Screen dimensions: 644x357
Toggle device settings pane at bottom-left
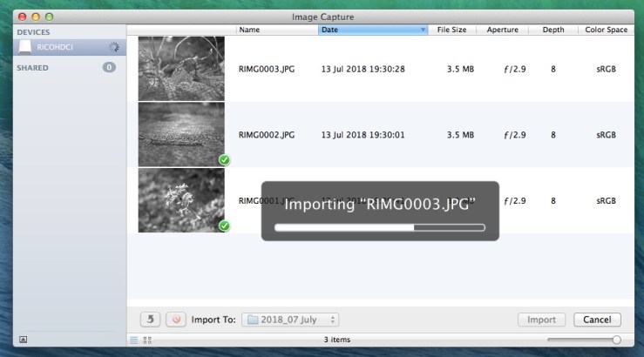tap(23, 340)
